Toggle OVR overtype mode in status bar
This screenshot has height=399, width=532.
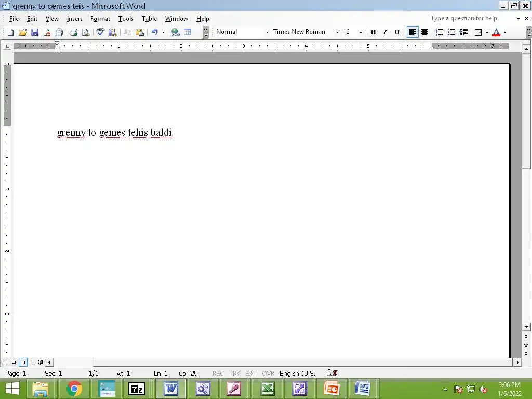click(268, 373)
